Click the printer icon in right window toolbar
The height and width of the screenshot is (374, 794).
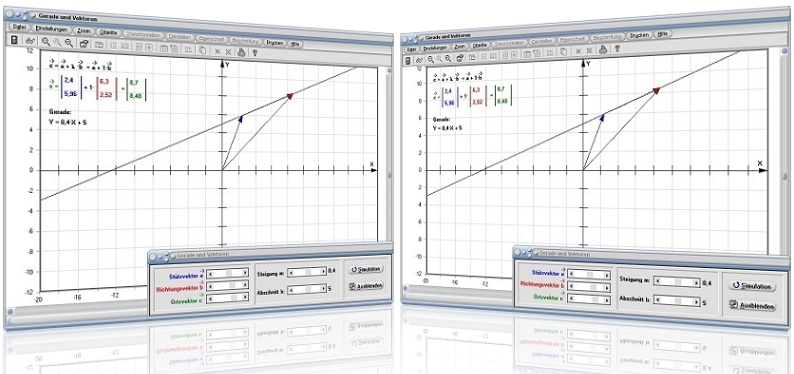coord(604,50)
